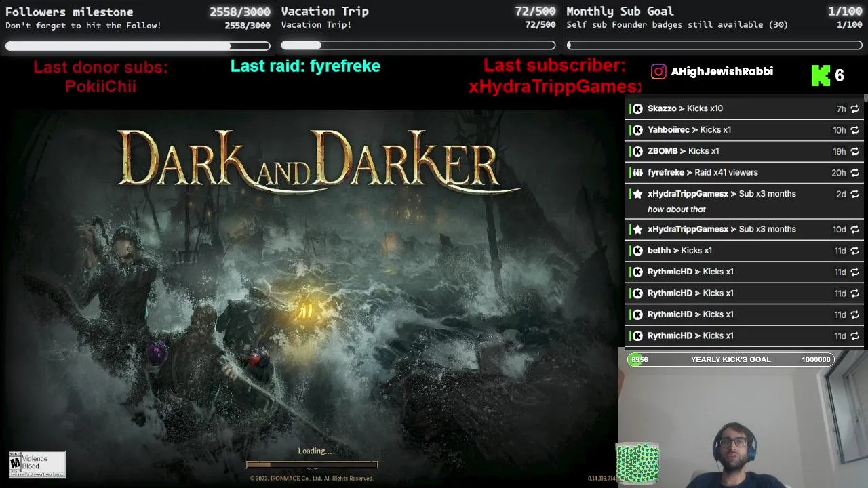Click the '2d' timestamp on the sub row

[x=841, y=194]
